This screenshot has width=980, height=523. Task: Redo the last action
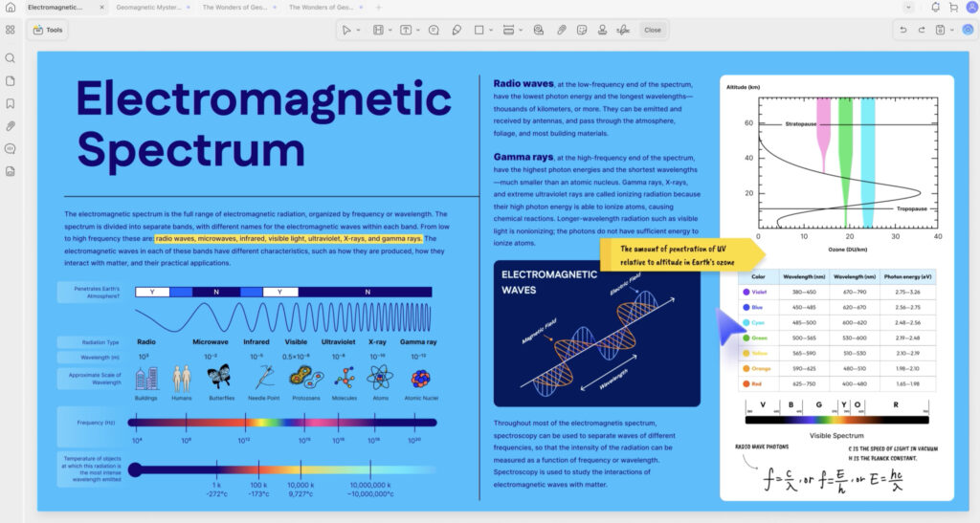click(922, 30)
